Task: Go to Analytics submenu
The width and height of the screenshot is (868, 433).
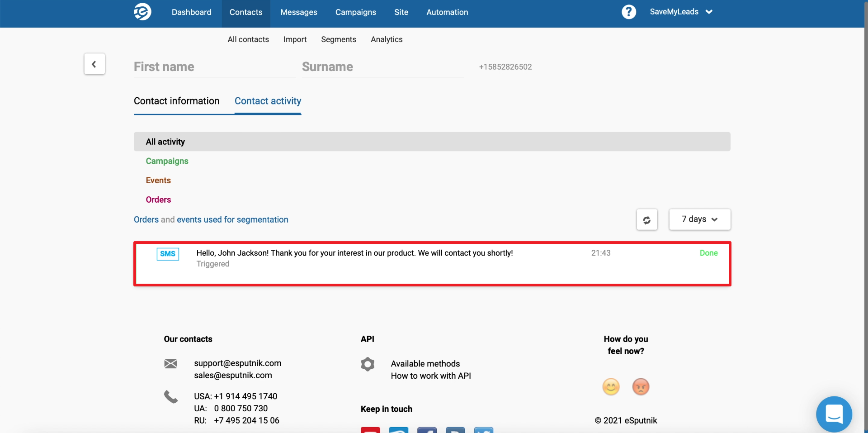Action: (387, 39)
